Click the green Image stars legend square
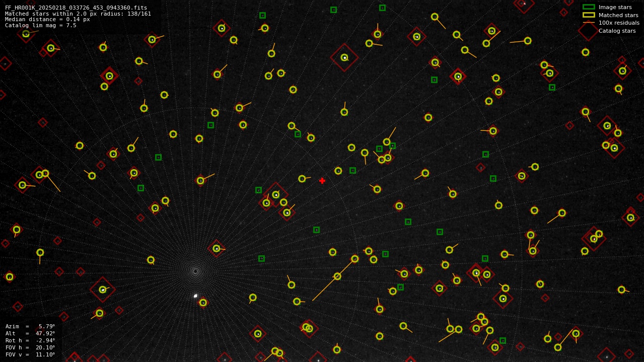The width and height of the screenshot is (644, 362). tap(589, 7)
